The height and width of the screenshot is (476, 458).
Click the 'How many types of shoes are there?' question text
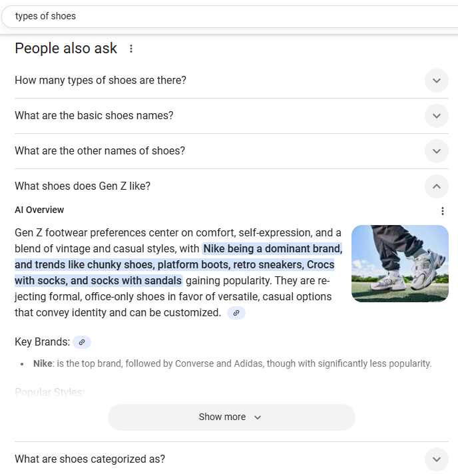pyautogui.click(x=101, y=81)
